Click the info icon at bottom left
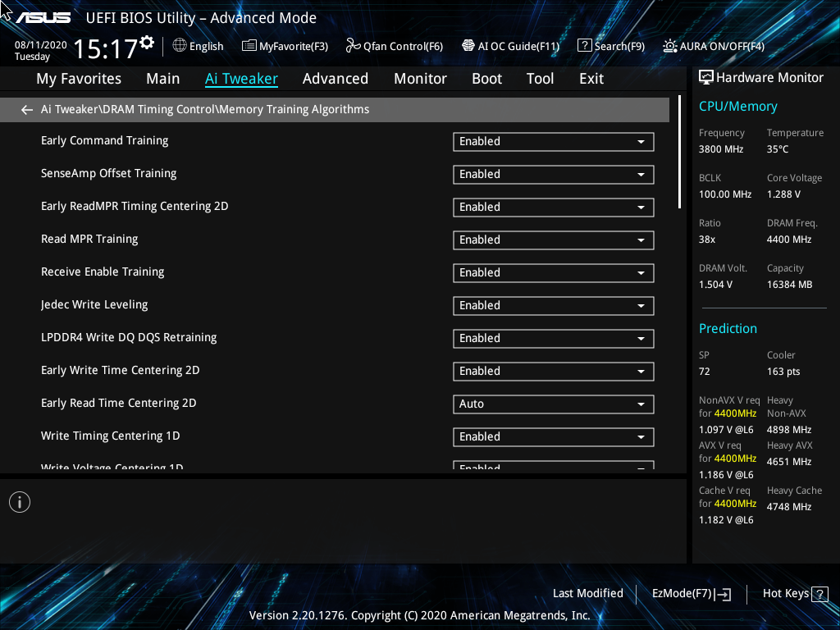840x630 pixels. click(x=19, y=501)
